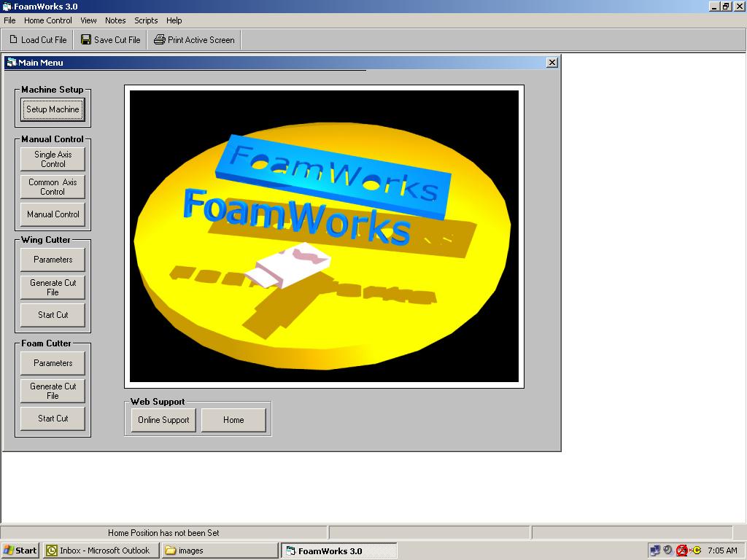Open Single Axis Control
Screen dimensions: 747x560
point(52,158)
